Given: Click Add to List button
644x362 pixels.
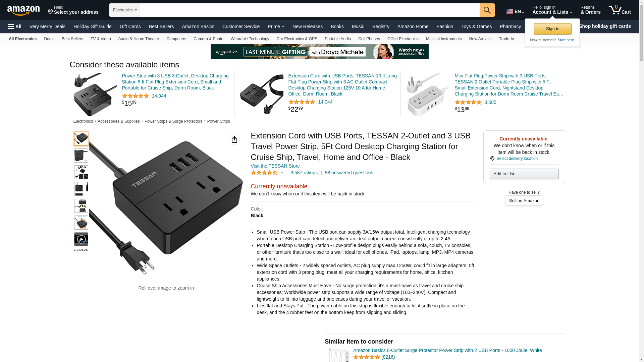Looking at the screenshot, I should click(524, 174).
